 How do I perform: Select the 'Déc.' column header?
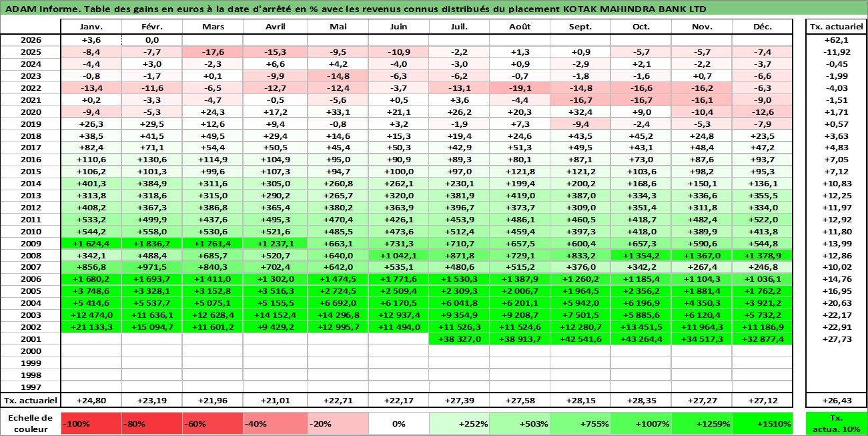(762, 27)
